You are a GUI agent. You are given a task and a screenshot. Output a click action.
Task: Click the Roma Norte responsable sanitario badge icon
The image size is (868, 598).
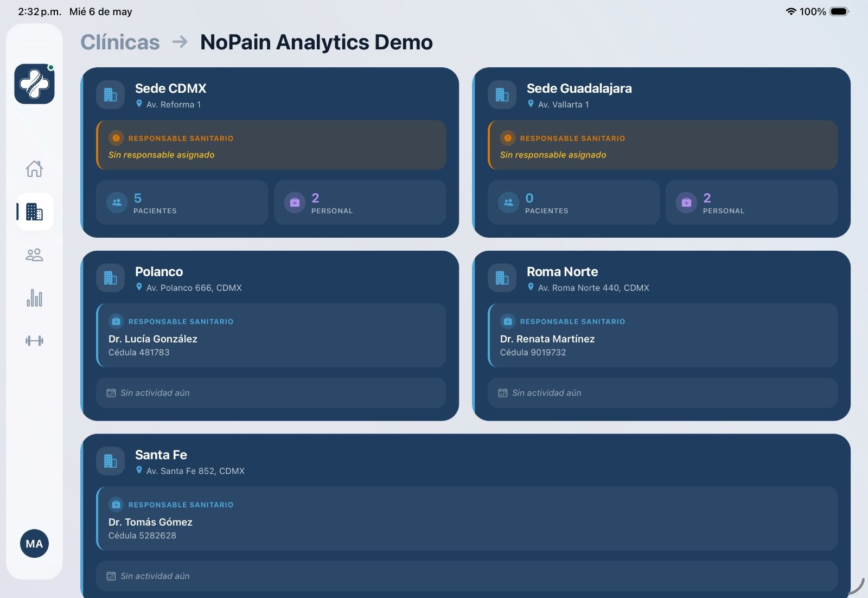[x=508, y=322]
